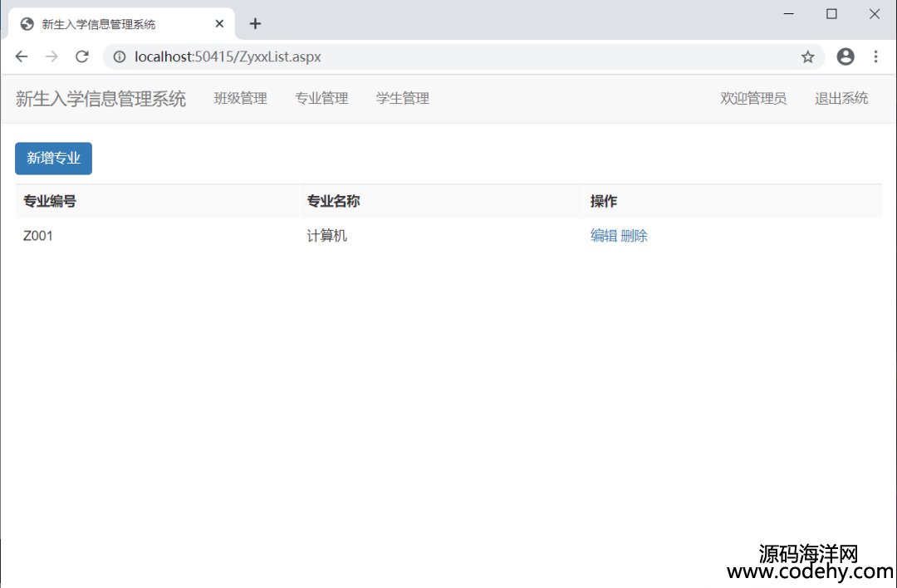Viewport: 897px width, 588px height.
Task: Click the 欢迎管理员 navbar link
Action: point(753,98)
